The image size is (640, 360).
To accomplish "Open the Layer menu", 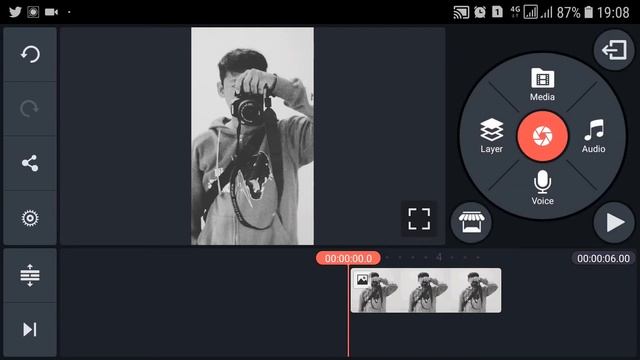I will pyautogui.click(x=491, y=136).
